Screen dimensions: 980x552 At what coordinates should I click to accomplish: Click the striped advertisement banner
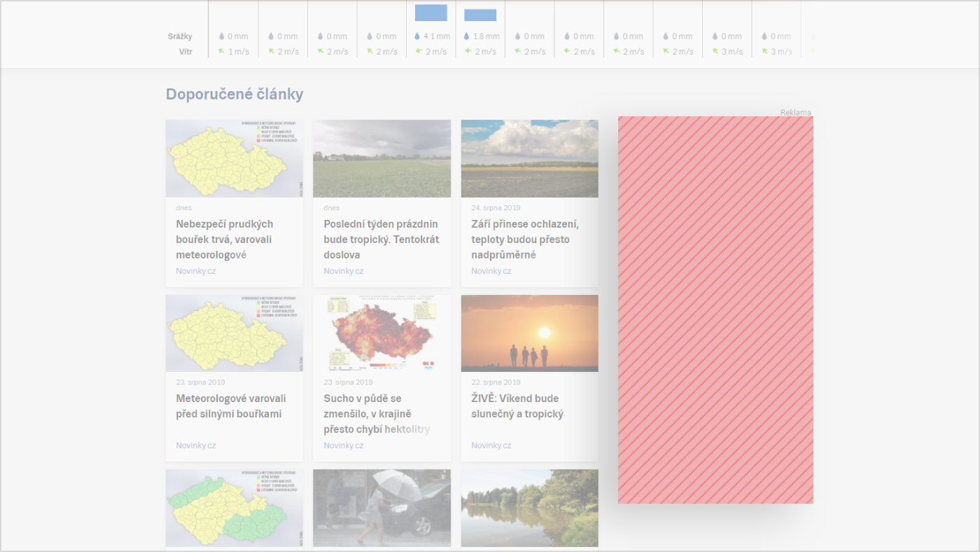point(715,310)
